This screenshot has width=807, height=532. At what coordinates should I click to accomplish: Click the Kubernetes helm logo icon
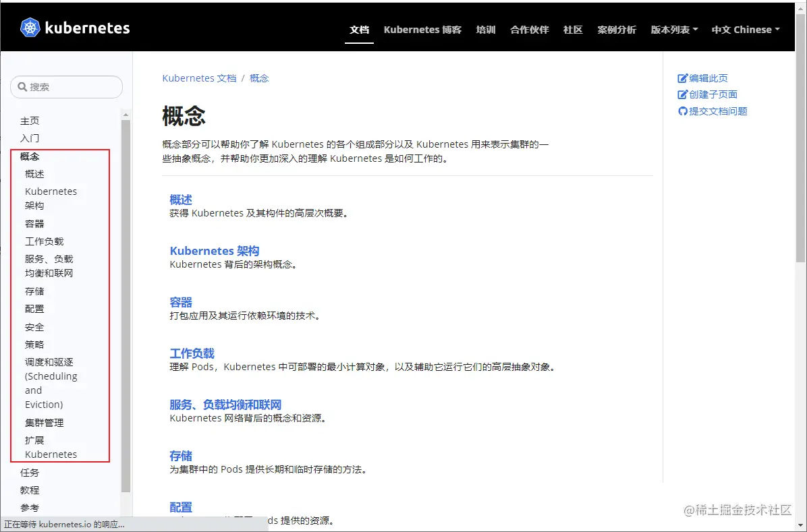30,28
